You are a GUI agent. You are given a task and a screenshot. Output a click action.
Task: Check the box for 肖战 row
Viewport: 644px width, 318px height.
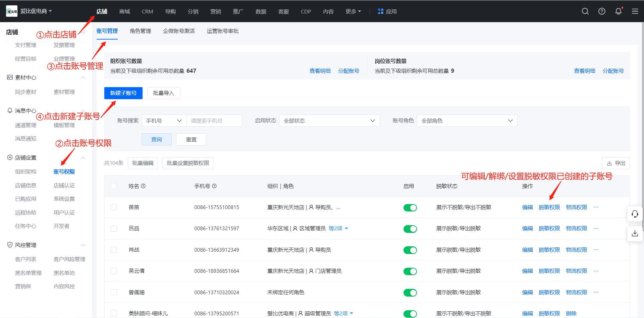coord(114,250)
